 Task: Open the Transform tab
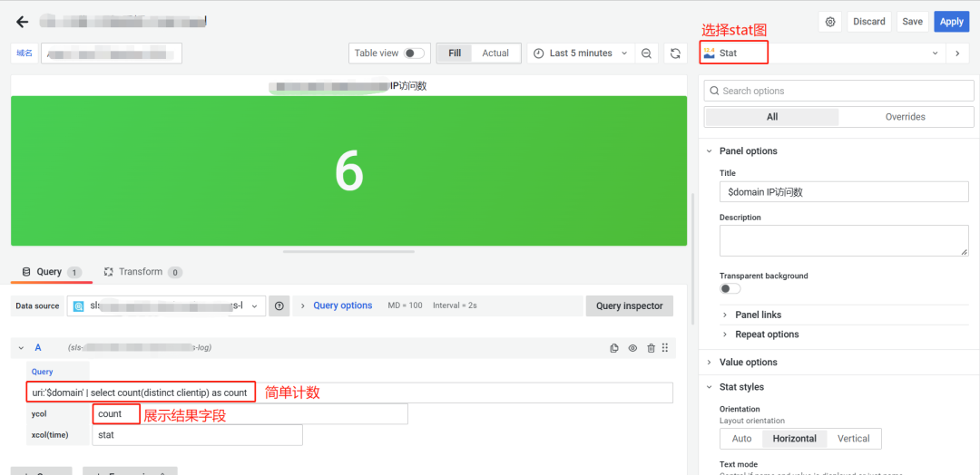tap(142, 272)
